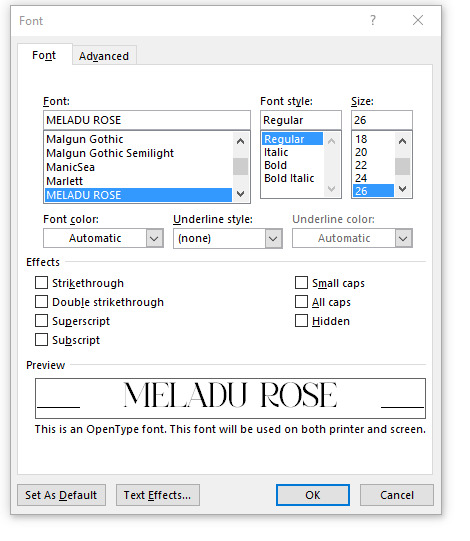470x541 pixels.
Task: Toggle the Double strikethrough checkbox
Action: 41,302
